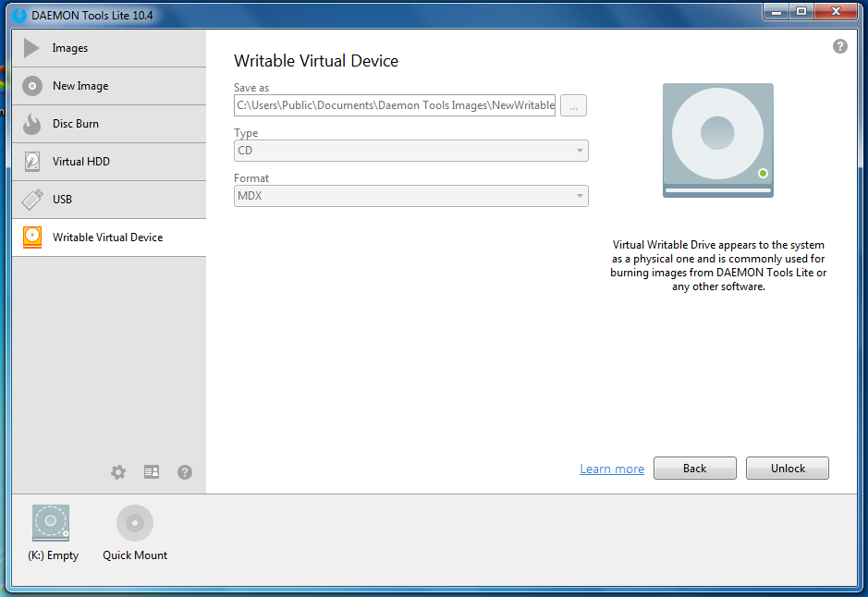
Task: Click the Unlock button
Action: 788,469
